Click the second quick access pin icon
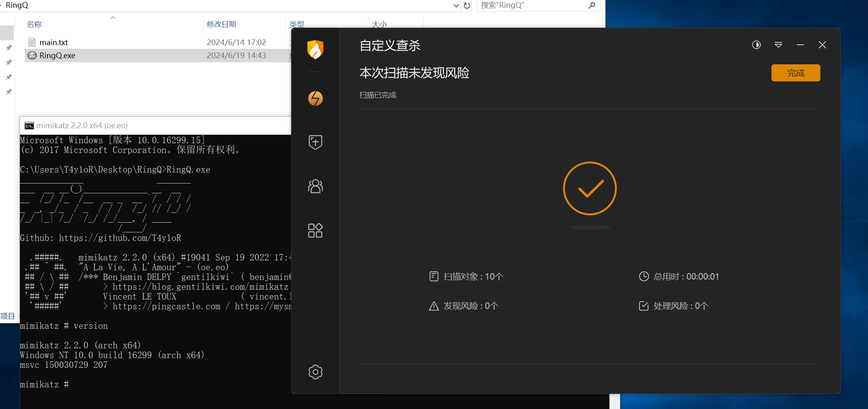The image size is (868, 409). click(x=9, y=62)
